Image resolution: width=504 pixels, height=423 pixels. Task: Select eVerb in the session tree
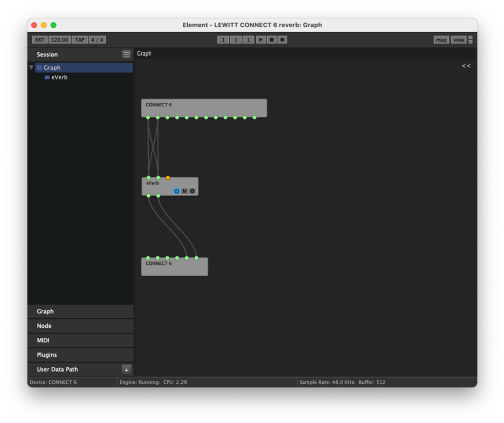[59, 77]
